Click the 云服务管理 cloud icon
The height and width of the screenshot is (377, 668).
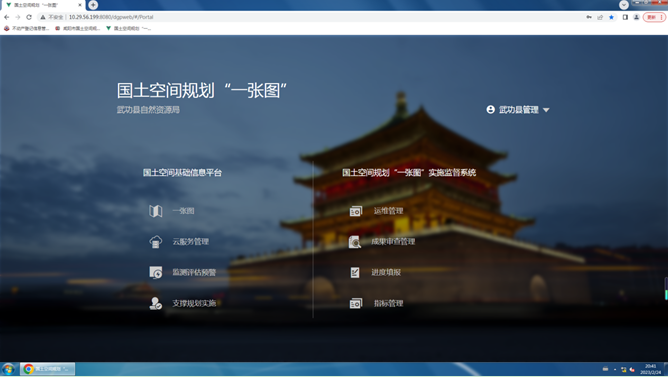(x=155, y=242)
